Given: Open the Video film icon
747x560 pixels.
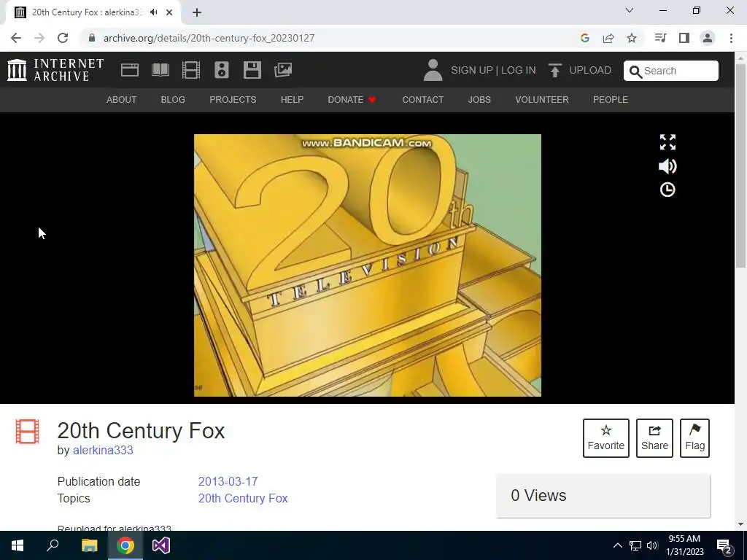Looking at the screenshot, I should (x=191, y=70).
